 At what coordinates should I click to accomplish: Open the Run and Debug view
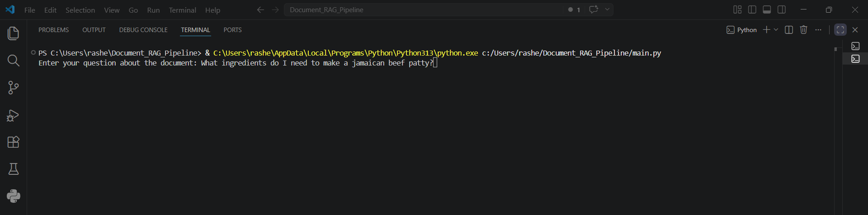pos(14,115)
